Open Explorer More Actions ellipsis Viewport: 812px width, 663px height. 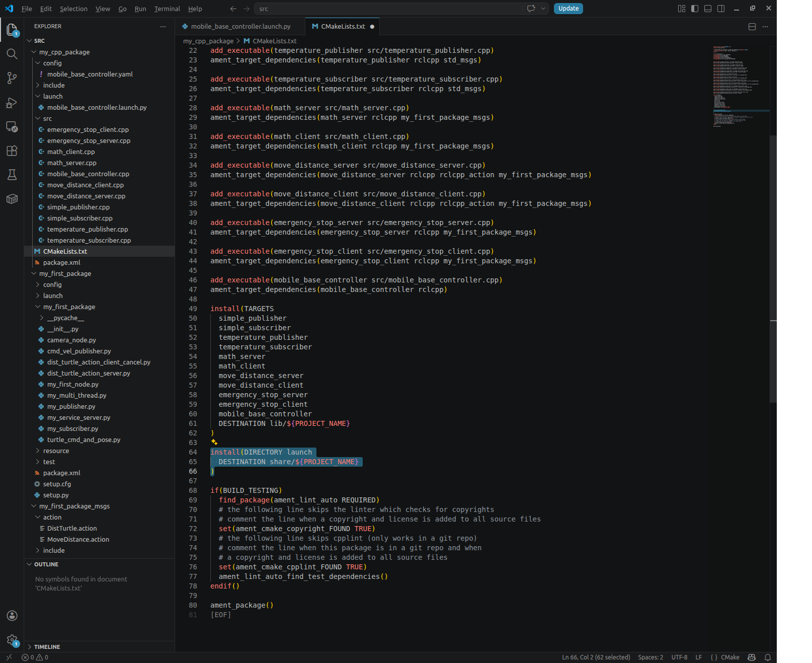click(163, 26)
